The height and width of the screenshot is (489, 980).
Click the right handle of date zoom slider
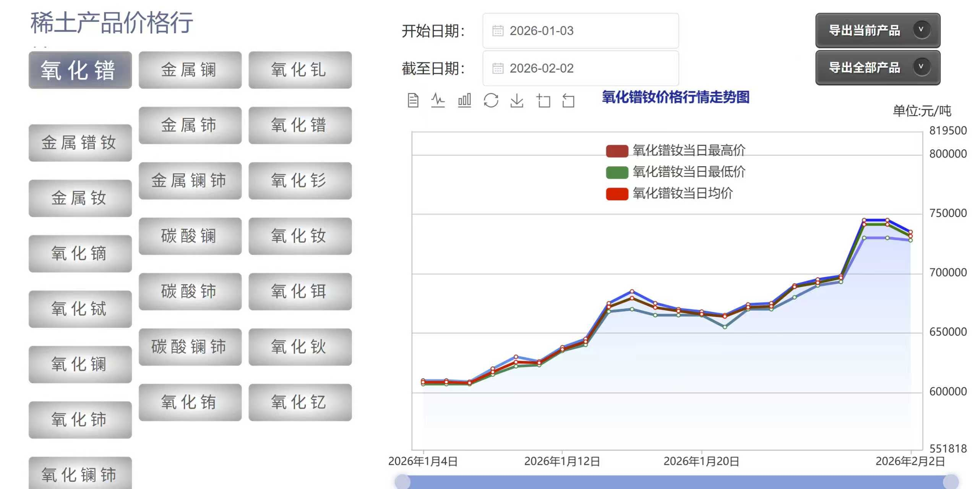(x=951, y=481)
